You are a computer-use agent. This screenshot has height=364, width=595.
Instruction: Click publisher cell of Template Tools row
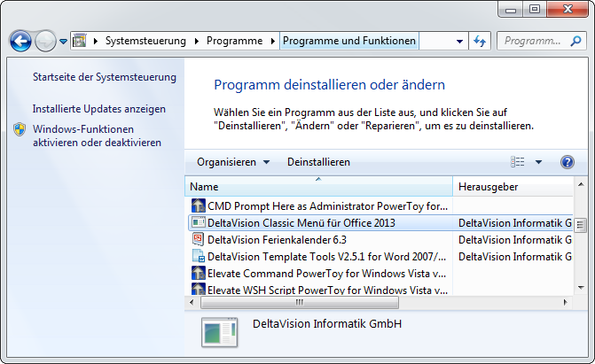(x=515, y=257)
